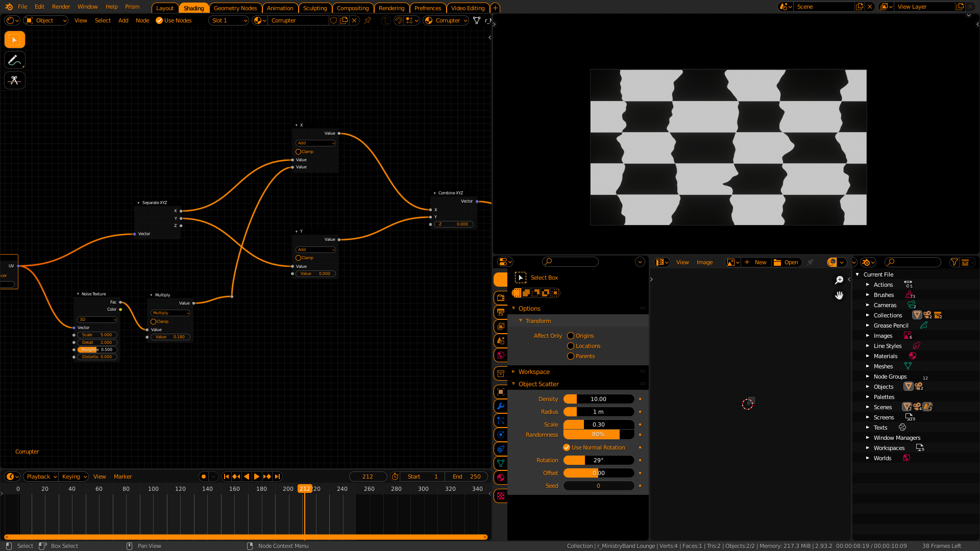Click the New image button
The width and height of the screenshot is (980, 551).
(x=755, y=262)
